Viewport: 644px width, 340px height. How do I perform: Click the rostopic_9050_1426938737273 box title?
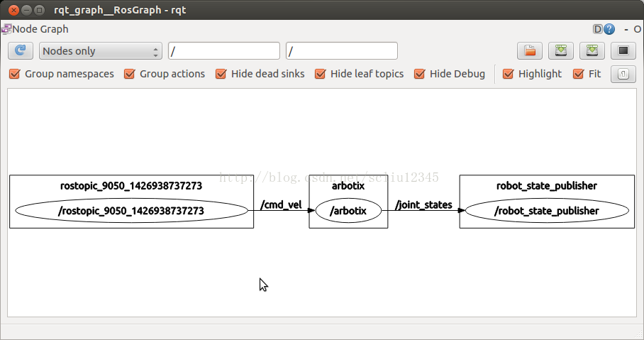click(x=131, y=186)
